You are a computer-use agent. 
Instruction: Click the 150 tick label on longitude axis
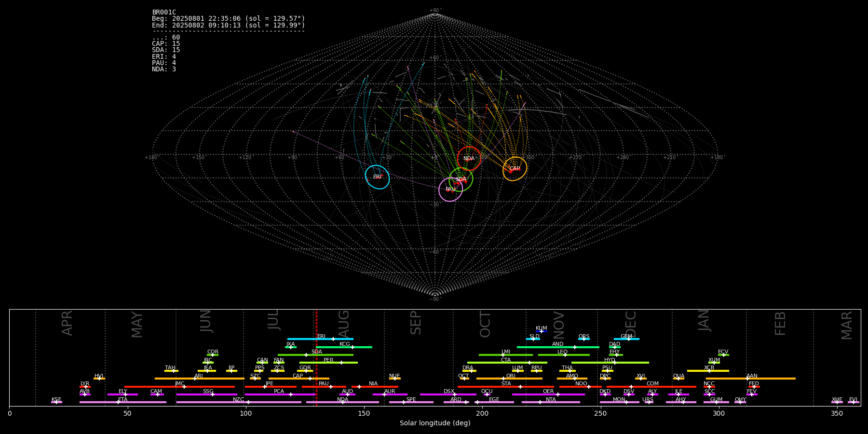click(x=364, y=414)
